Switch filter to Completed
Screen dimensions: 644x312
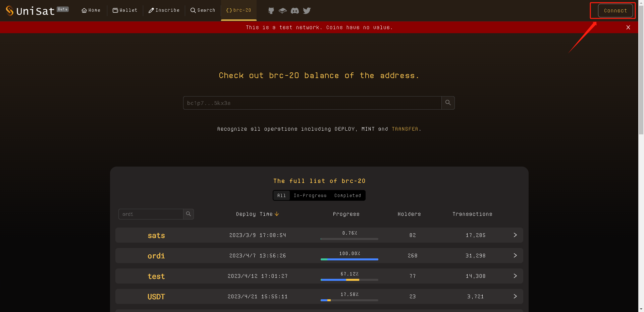(347, 195)
